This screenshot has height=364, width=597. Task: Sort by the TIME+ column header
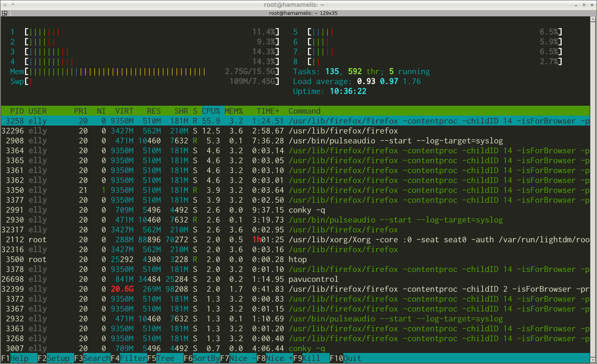pos(268,111)
